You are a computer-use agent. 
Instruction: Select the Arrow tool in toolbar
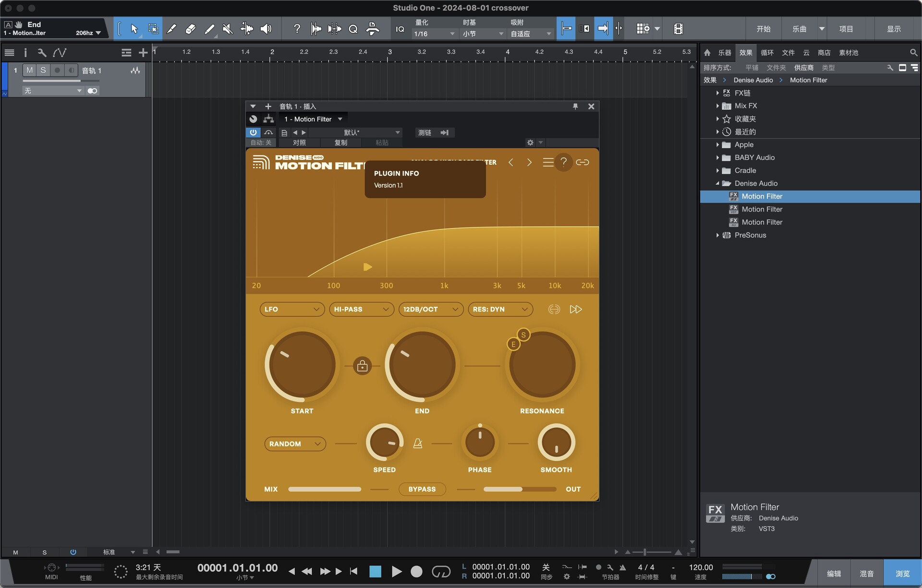[134, 29]
